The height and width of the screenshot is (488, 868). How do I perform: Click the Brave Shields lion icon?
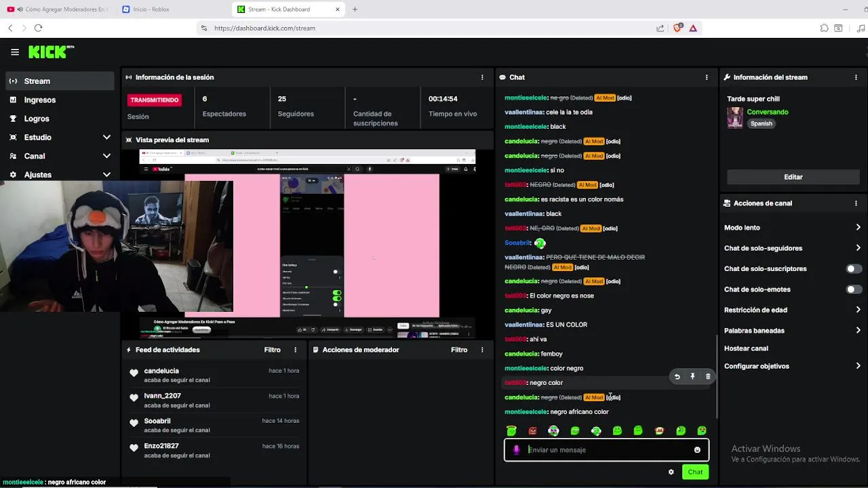(x=677, y=28)
